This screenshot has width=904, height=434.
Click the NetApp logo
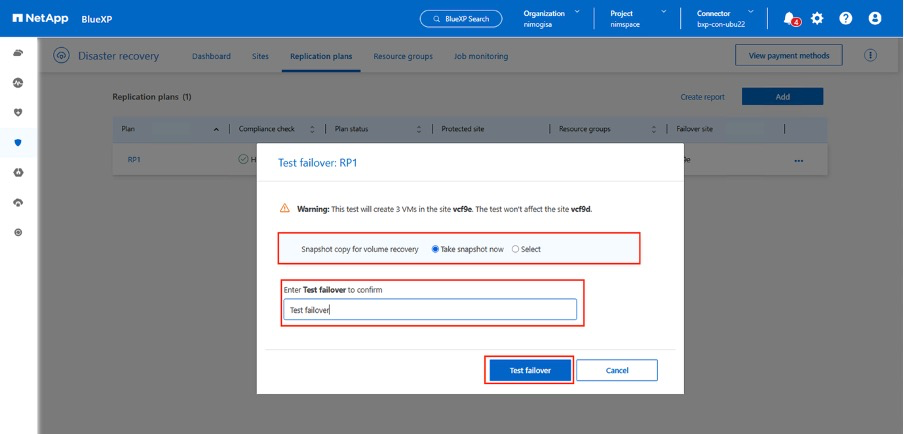(40, 18)
